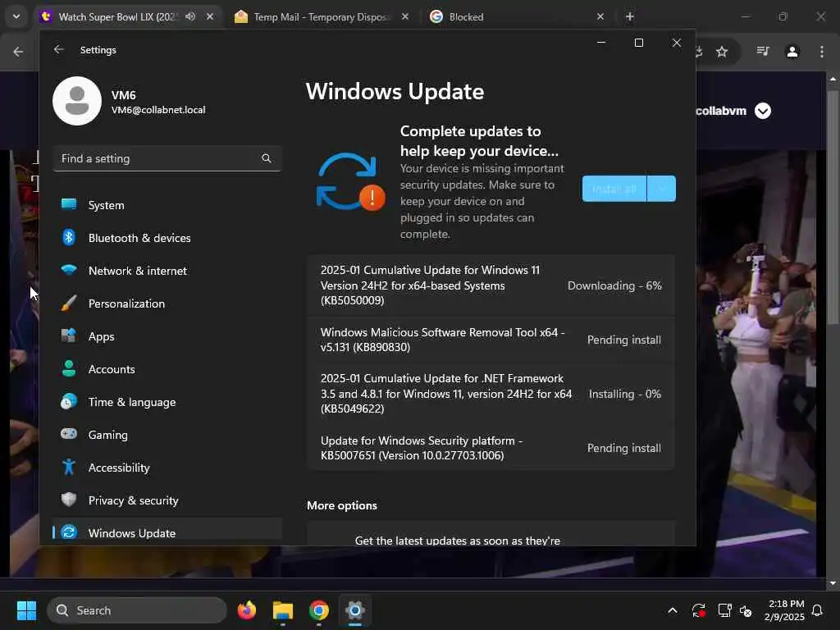Open Firefox from the taskbar
The width and height of the screenshot is (840, 630).
[246, 610]
